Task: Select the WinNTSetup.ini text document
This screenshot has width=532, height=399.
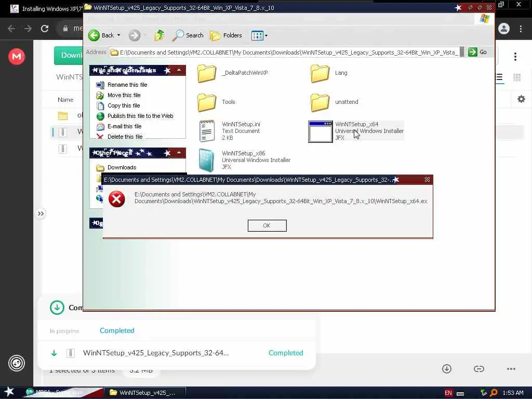Action: 229,131
